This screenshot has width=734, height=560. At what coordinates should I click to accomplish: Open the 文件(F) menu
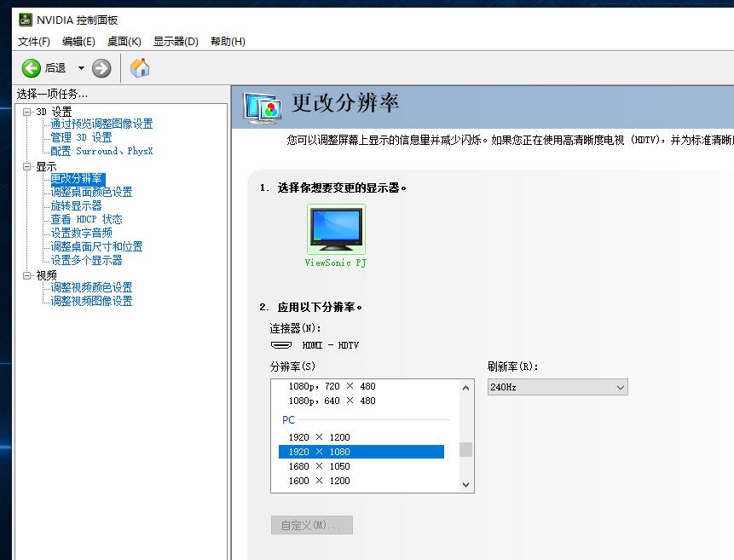pyautogui.click(x=33, y=41)
